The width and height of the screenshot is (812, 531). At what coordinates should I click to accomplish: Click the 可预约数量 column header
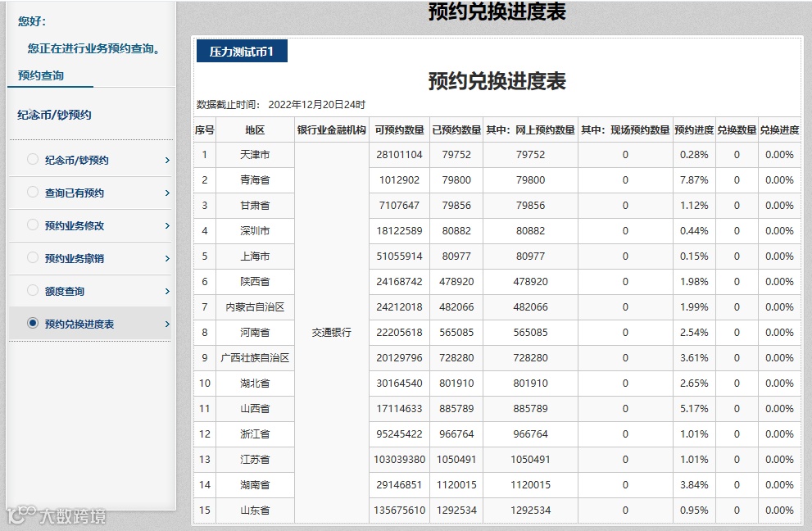(399, 130)
